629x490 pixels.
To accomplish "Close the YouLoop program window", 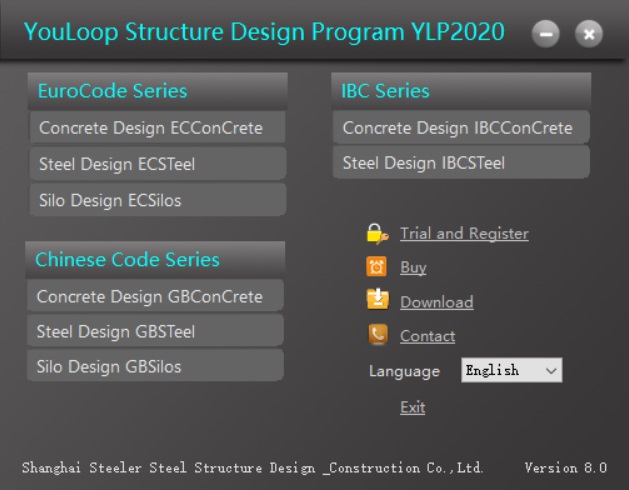I will point(589,34).
